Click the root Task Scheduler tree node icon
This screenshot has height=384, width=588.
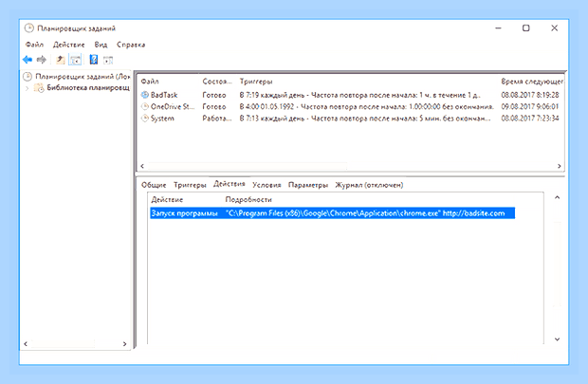point(28,77)
